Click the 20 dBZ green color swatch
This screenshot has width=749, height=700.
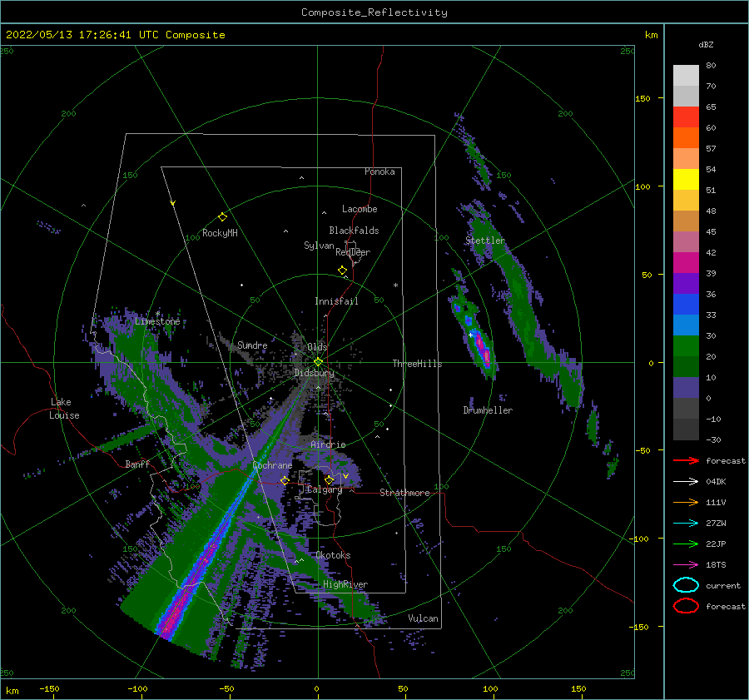pyautogui.click(x=686, y=346)
